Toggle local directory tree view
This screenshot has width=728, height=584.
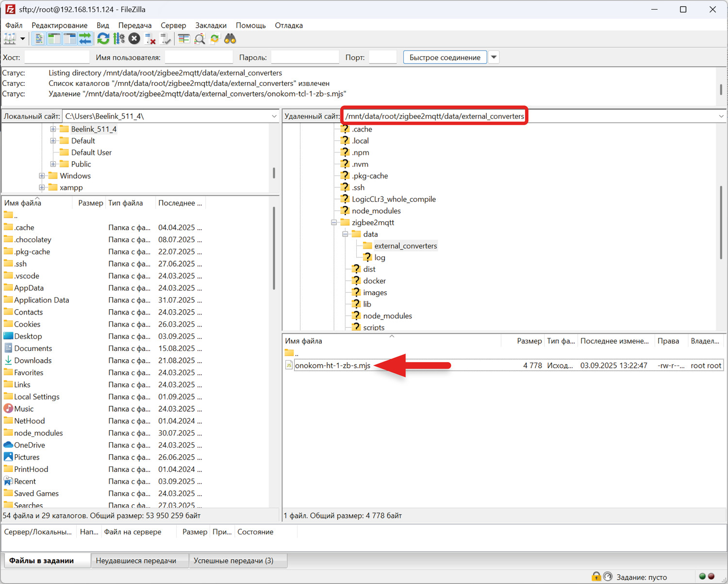54,39
